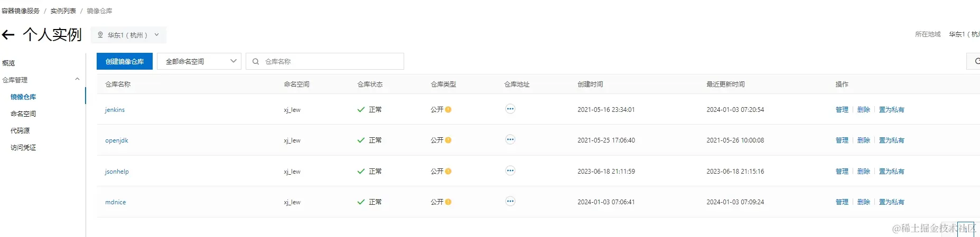Show repository address for jenkins
This screenshot has height=237, width=980.
(510, 109)
